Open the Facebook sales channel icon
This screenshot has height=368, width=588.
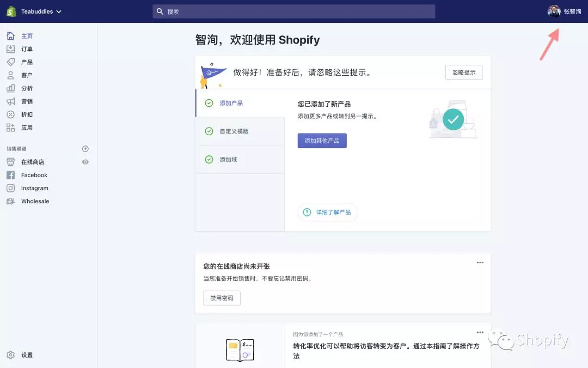coord(12,175)
